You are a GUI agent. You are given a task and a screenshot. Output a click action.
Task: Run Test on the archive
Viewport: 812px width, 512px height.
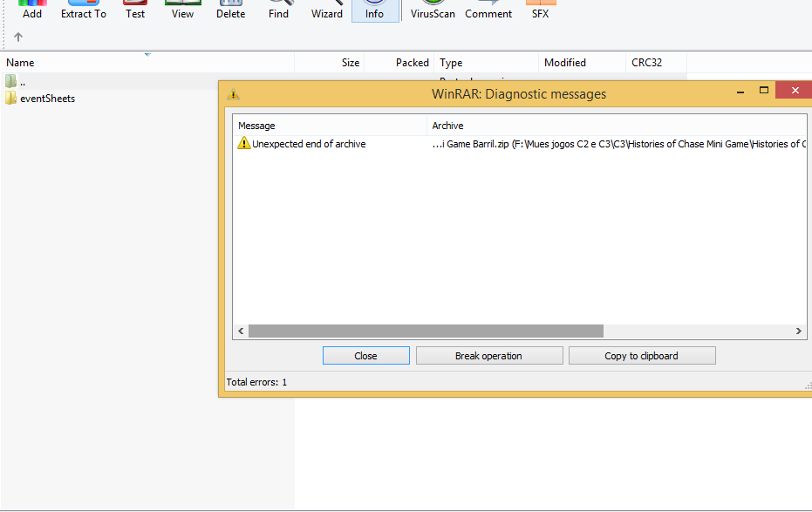coord(135,10)
